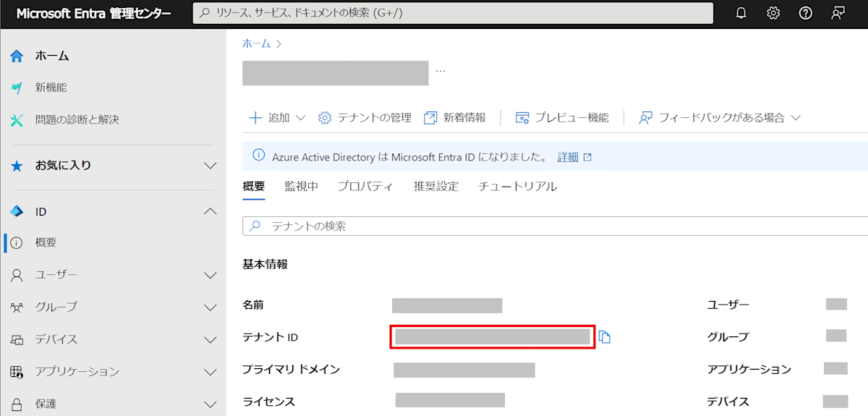This screenshot has width=868, height=416.
Task: Open the 追加 dropdown arrow
Action: point(301,118)
